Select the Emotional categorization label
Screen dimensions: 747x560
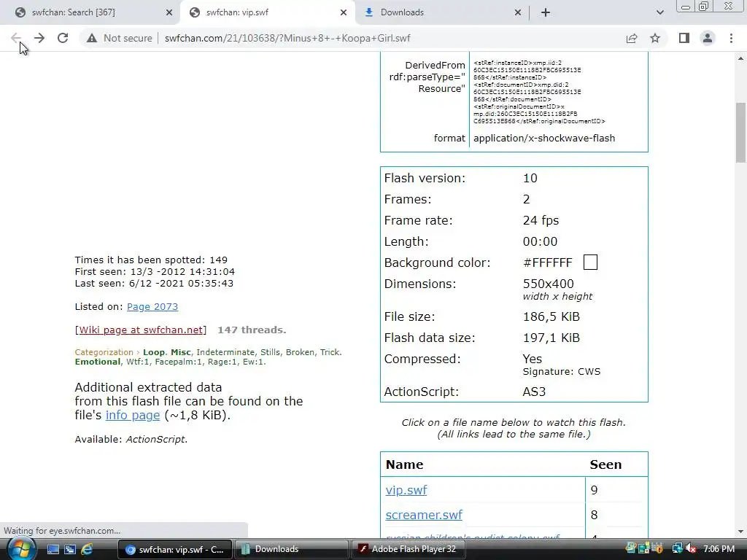(x=98, y=362)
